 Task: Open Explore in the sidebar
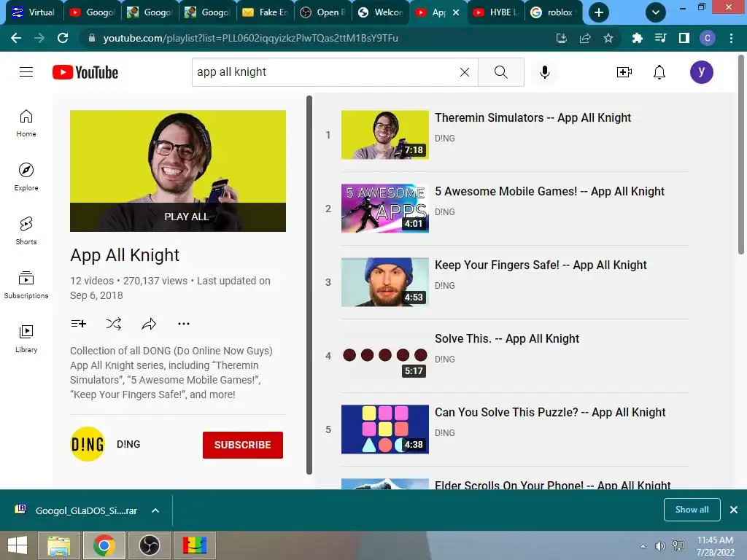26,177
